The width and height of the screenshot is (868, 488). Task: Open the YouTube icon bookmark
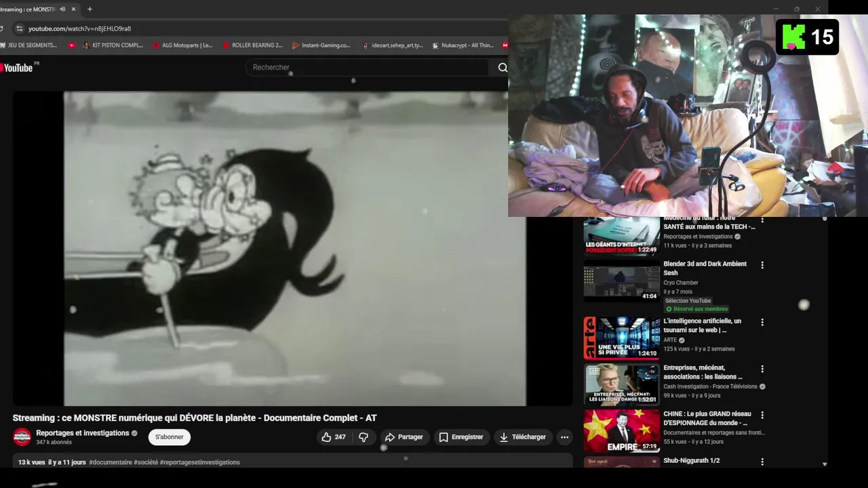71,45
